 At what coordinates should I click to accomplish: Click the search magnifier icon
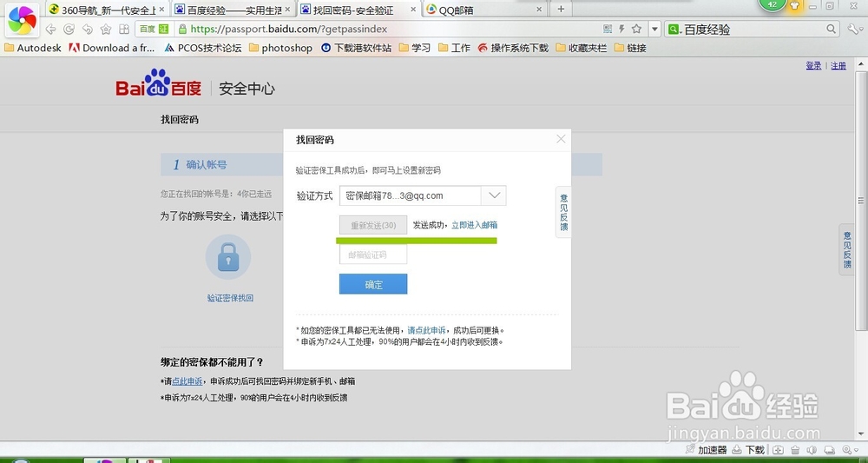coord(831,29)
